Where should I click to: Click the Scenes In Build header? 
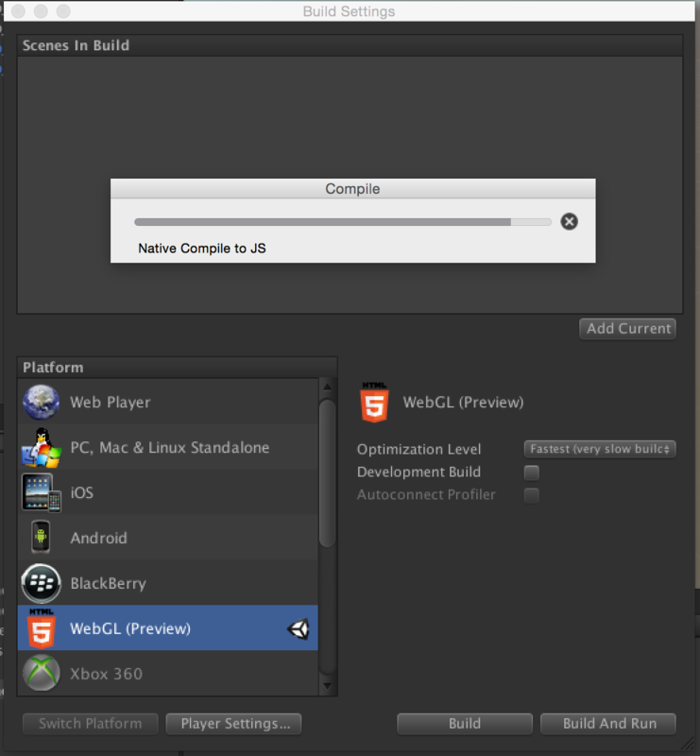tap(350, 45)
